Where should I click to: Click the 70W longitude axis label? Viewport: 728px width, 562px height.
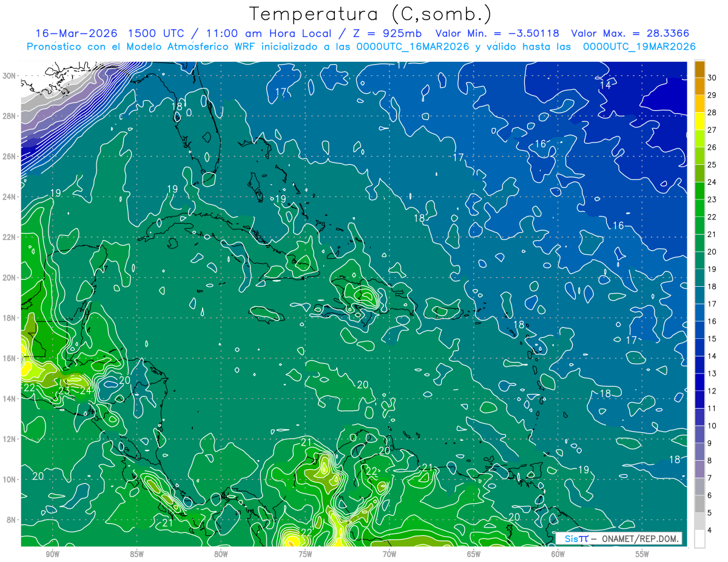pyautogui.click(x=389, y=554)
